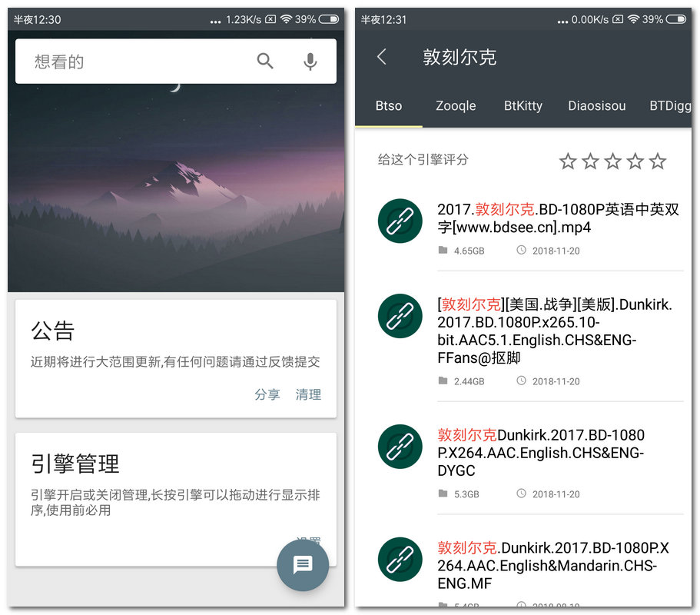The height and width of the screenshot is (615, 700).
Task: Rate the engine with five stars
Action: (657, 161)
